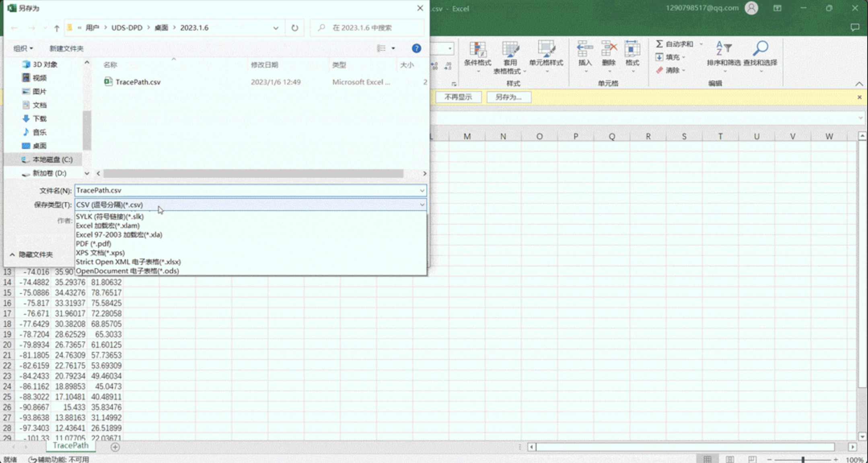Viewport: 868px width, 463px height.
Task: Open the TracePath sheet tab
Action: 70,445
